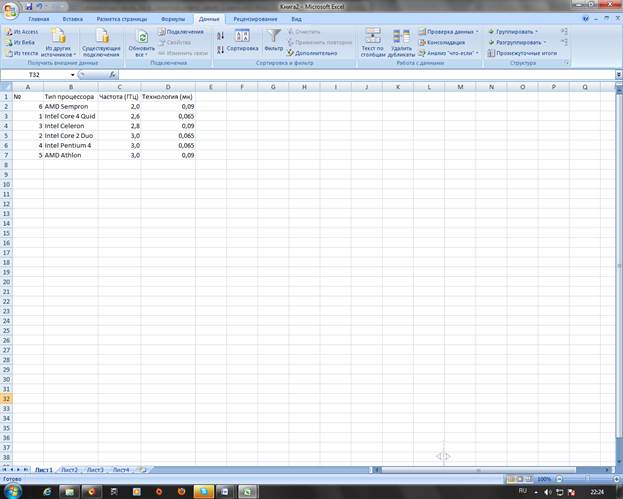The image size is (623, 499).
Task: Click the sort descending Z-A icon
Action: [x=221, y=50]
